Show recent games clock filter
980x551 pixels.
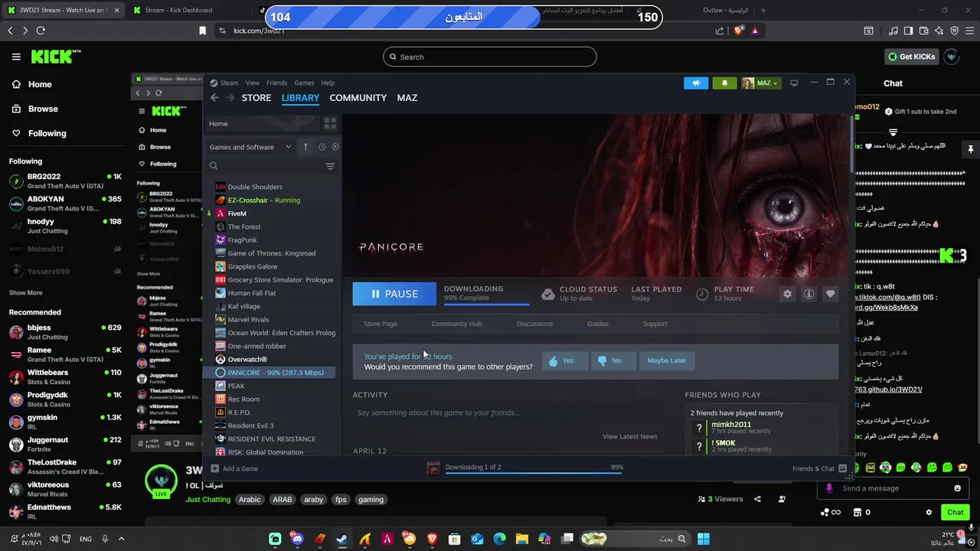coord(322,147)
